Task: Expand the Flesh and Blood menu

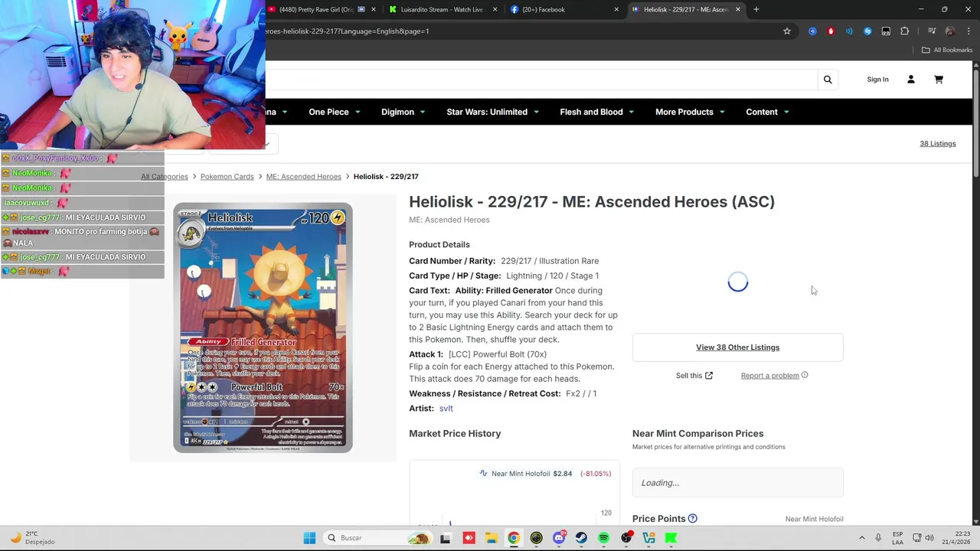Action: pyautogui.click(x=597, y=112)
